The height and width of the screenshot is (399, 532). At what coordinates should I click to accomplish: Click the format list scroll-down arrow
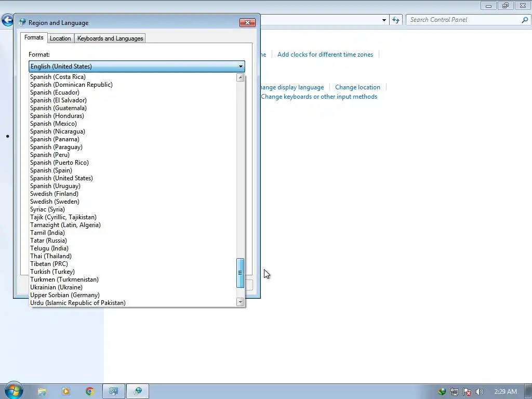pyautogui.click(x=241, y=302)
